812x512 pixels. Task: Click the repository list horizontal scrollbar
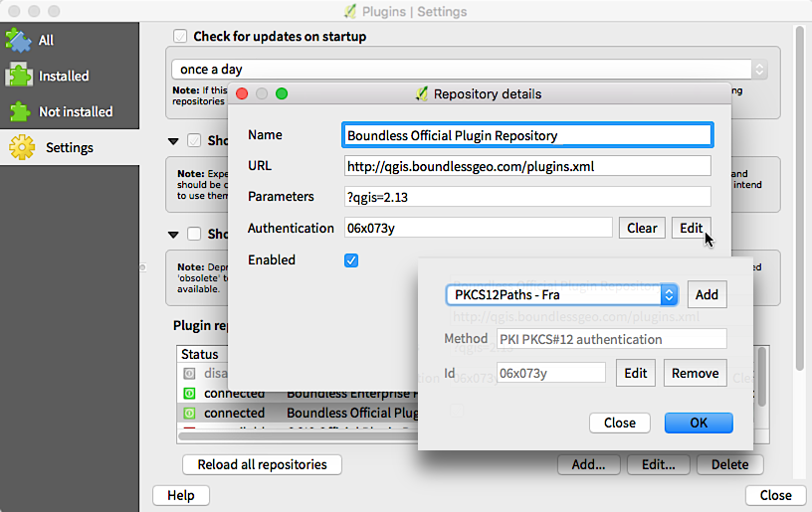(x=298, y=436)
